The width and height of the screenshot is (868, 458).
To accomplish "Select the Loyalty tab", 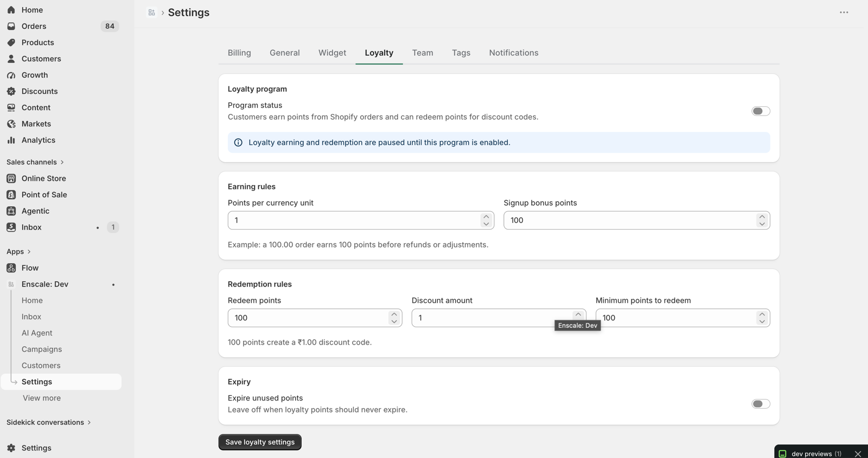I will point(379,53).
